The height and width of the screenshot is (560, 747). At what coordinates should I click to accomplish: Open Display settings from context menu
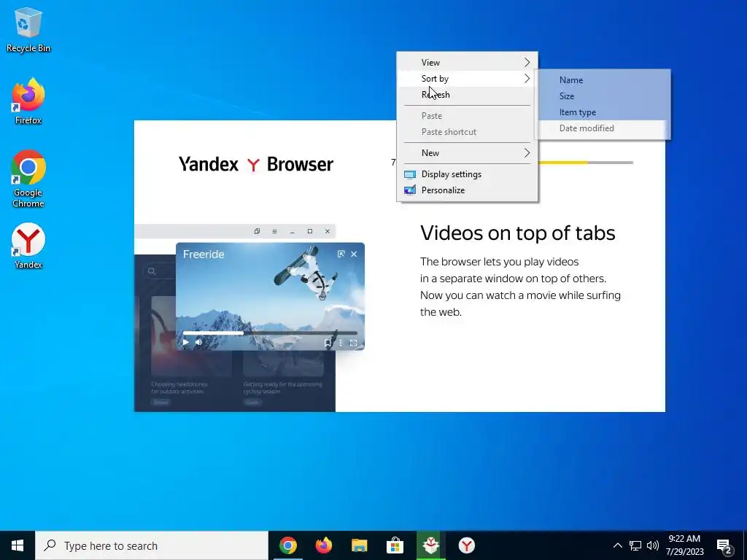pos(468,174)
